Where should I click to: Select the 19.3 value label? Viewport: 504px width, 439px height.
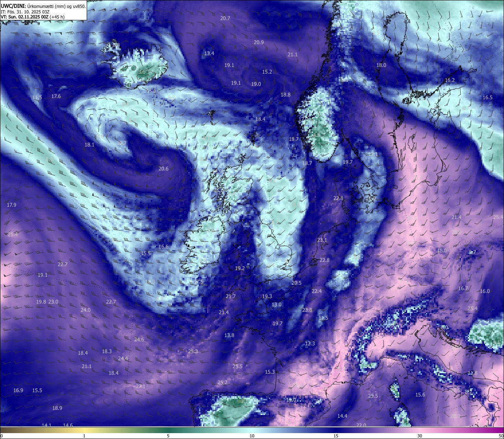(x=267, y=296)
